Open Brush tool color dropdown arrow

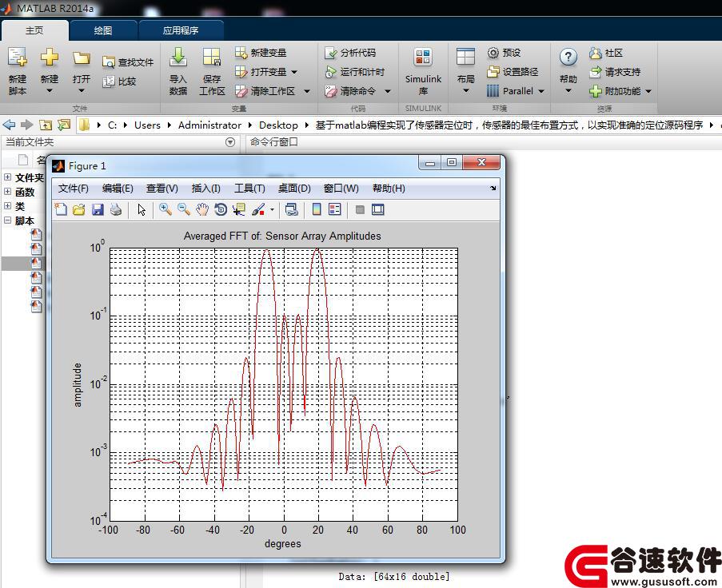click(272, 210)
